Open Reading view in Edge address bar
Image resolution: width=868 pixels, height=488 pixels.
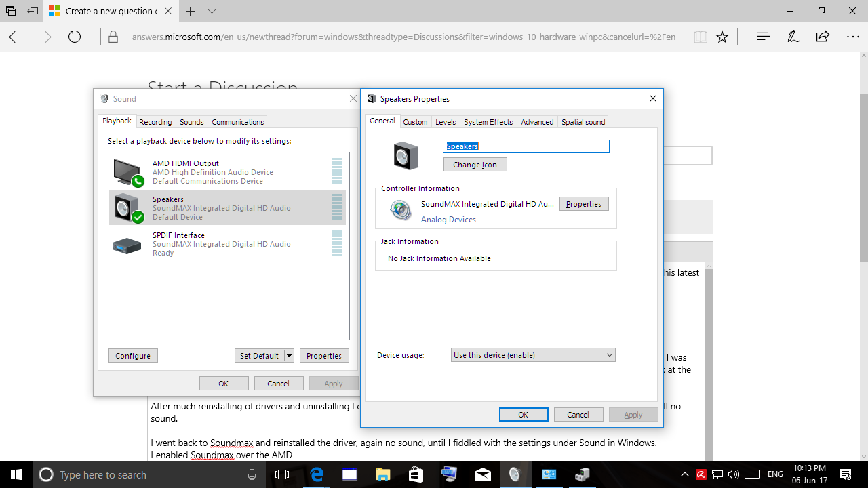tap(701, 37)
